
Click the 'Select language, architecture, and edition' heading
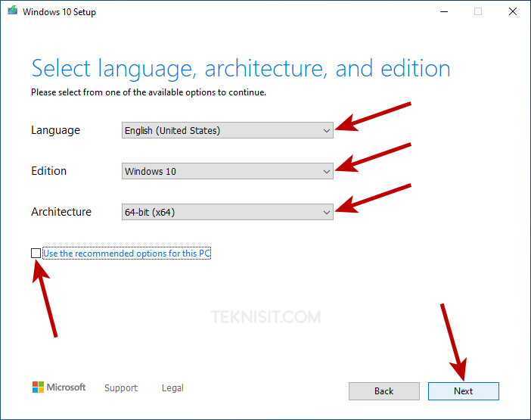(x=241, y=69)
